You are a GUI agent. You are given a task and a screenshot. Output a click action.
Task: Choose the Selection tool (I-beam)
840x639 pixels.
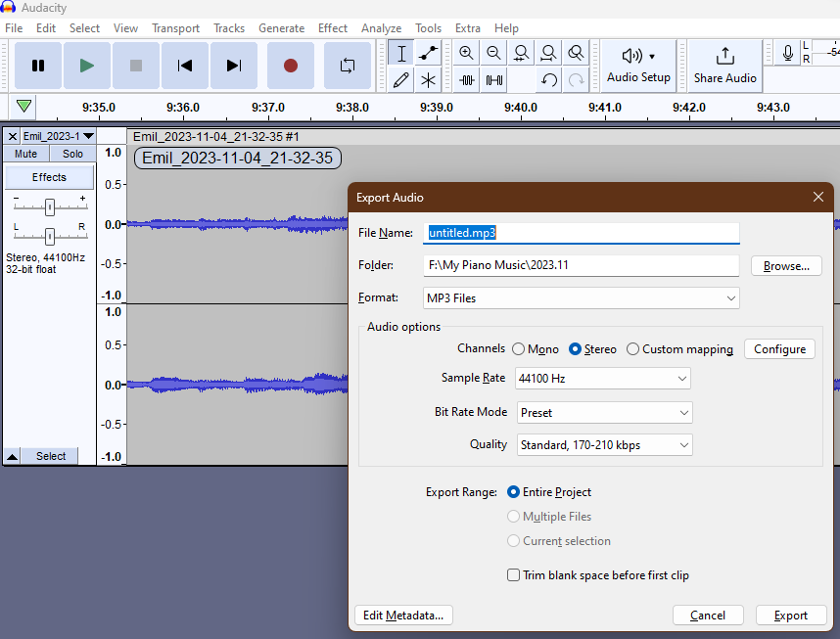click(x=401, y=53)
